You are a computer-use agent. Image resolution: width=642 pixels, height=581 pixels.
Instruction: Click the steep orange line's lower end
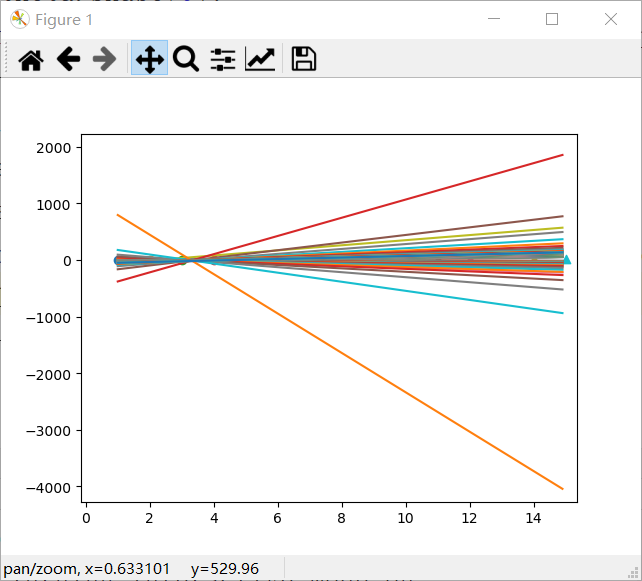coord(560,487)
